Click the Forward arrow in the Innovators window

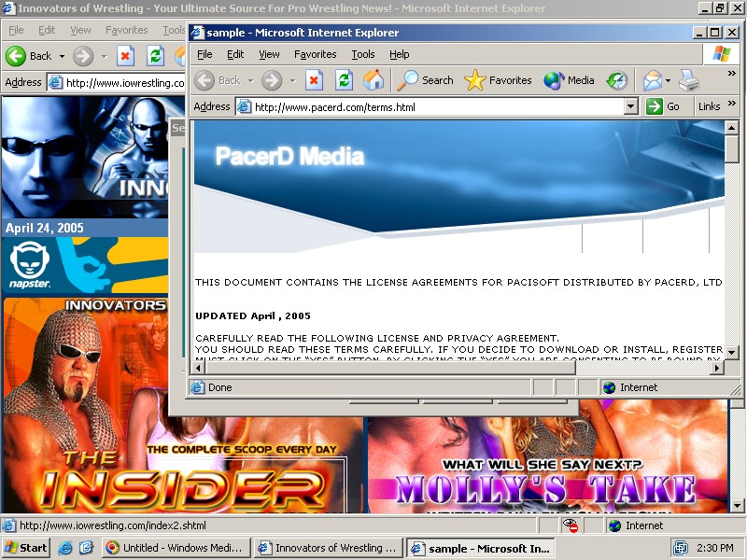point(83,56)
